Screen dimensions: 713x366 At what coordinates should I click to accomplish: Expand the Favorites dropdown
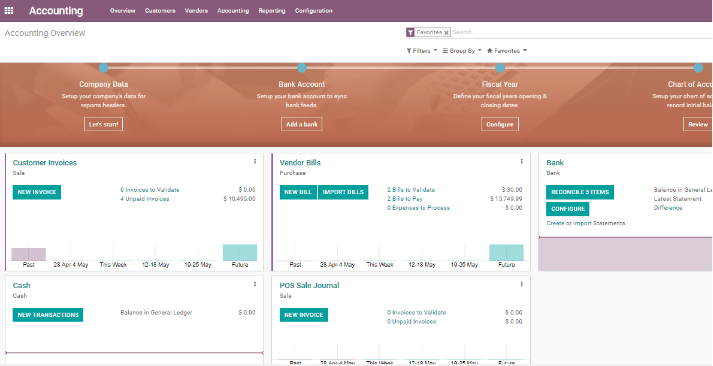(507, 51)
